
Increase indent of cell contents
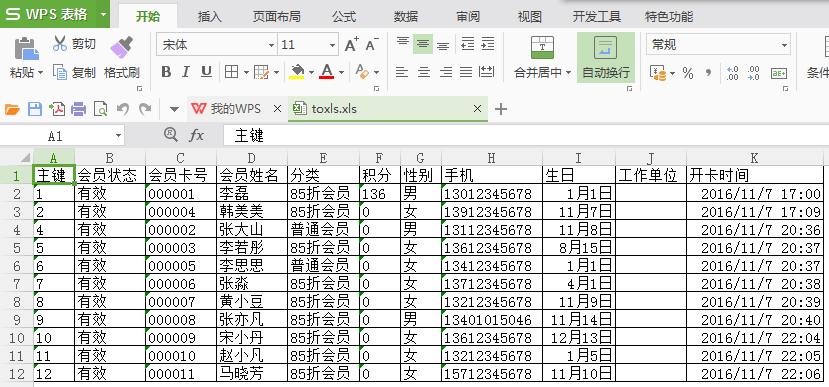click(x=487, y=44)
